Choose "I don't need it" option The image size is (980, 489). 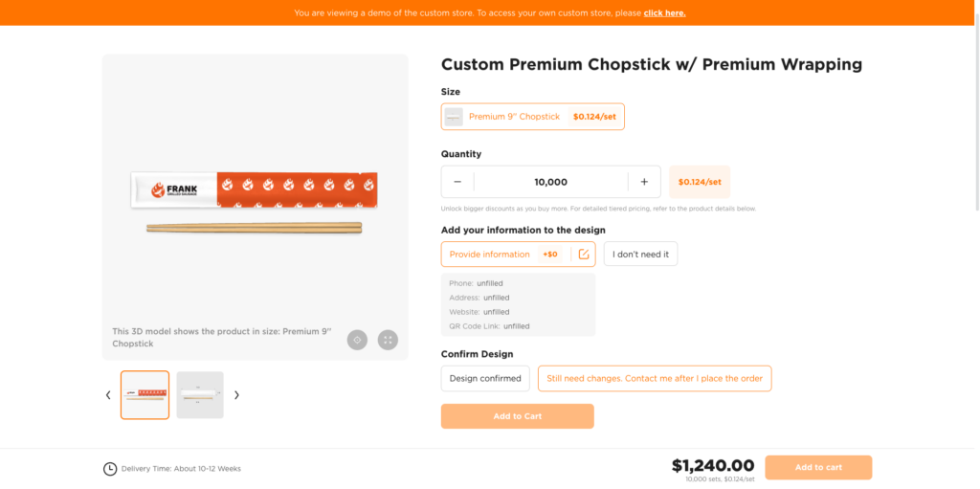pos(640,255)
